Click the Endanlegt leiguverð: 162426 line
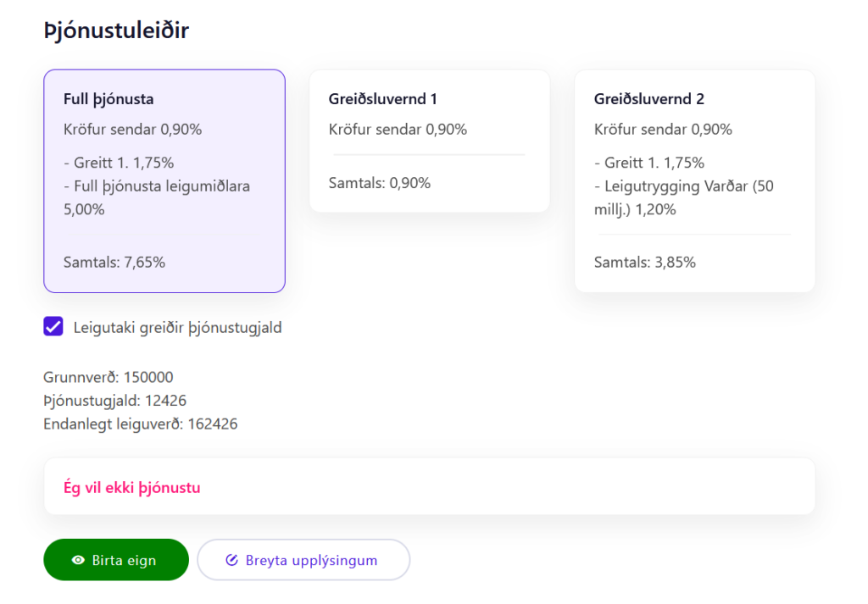This screenshot has width=868, height=604. pyautogui.click(x=141, y=424)
